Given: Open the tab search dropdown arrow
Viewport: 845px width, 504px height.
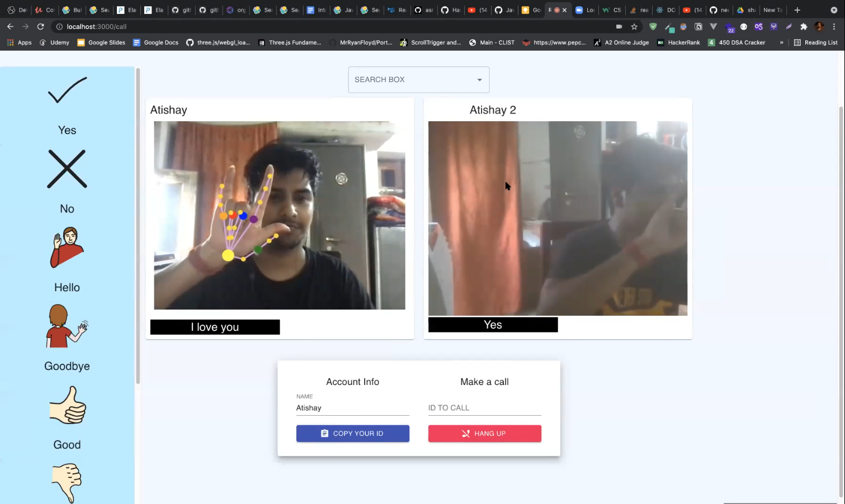Looking at the screenshot, I should click(834, 10).
